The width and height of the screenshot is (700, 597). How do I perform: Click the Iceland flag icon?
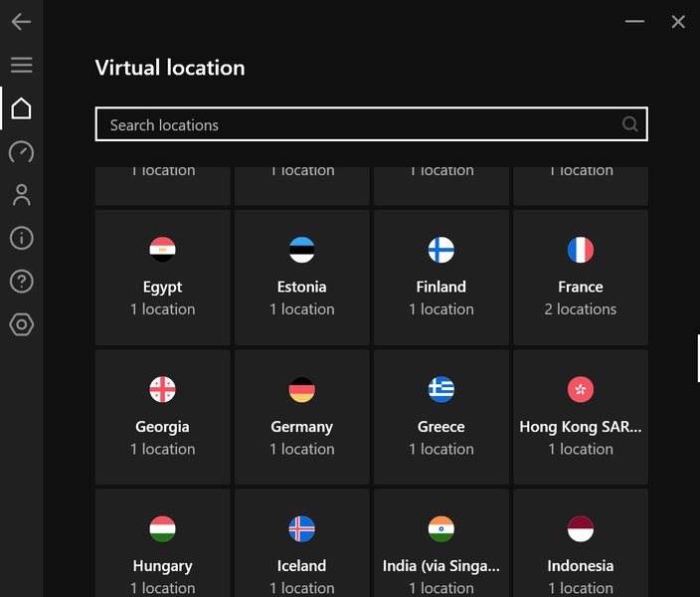click(302, 528)
